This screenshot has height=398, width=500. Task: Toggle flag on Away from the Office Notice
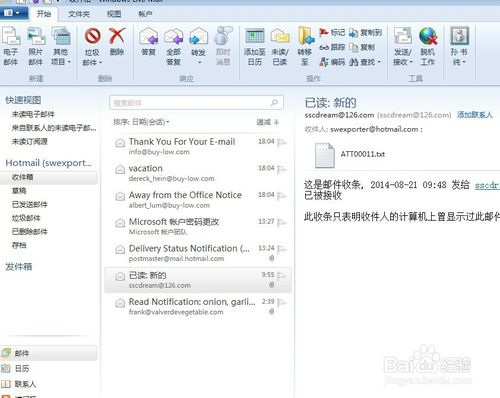(x=281, y=196)
